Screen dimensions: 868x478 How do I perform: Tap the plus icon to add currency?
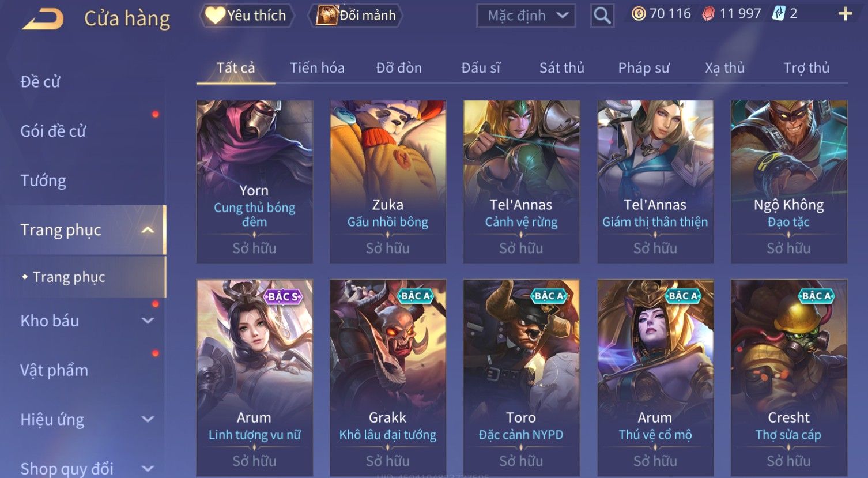pos(845,14)
